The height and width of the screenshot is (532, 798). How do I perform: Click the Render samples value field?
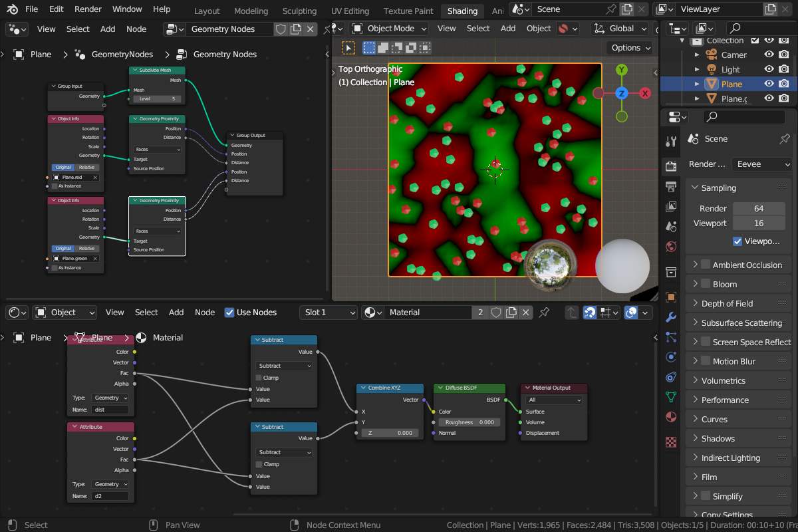coord(759,208)
